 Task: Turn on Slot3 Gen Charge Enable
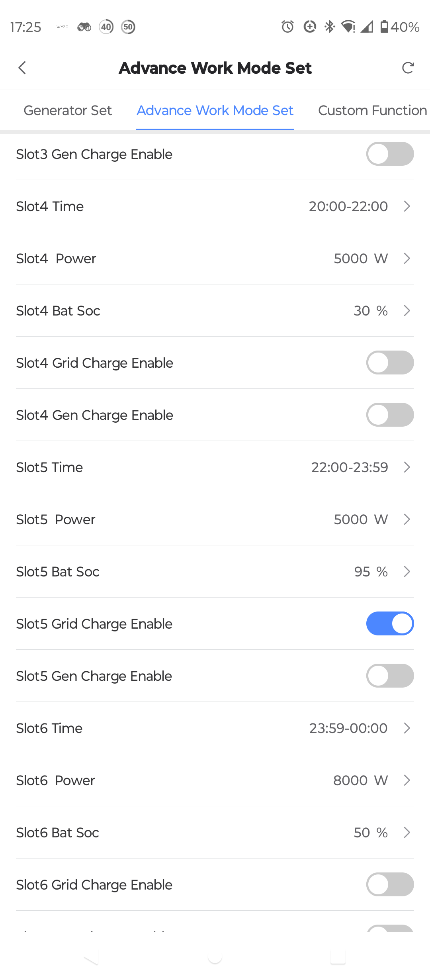[390, 154]
